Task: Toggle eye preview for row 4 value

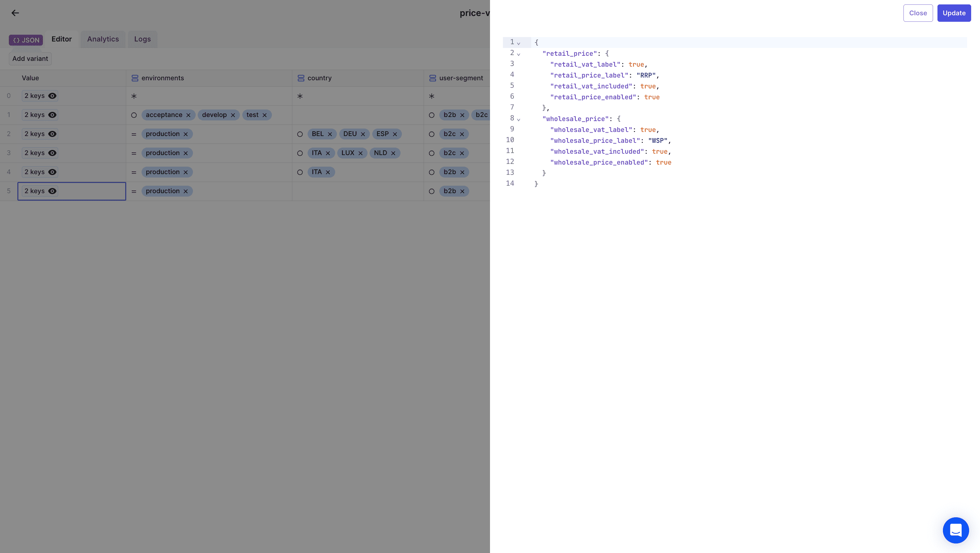Action: tap(52, 172)
